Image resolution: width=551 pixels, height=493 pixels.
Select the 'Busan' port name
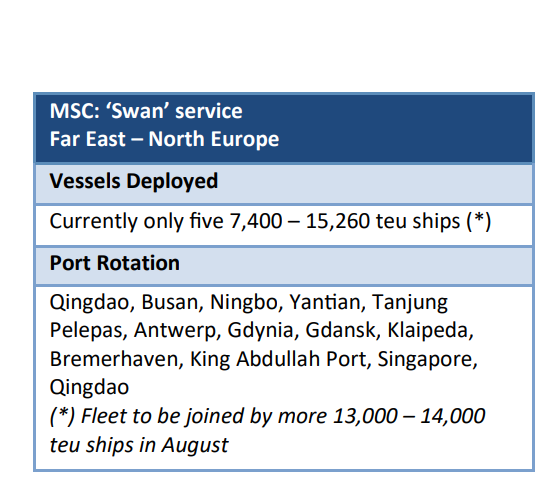[x=172, y=302]
